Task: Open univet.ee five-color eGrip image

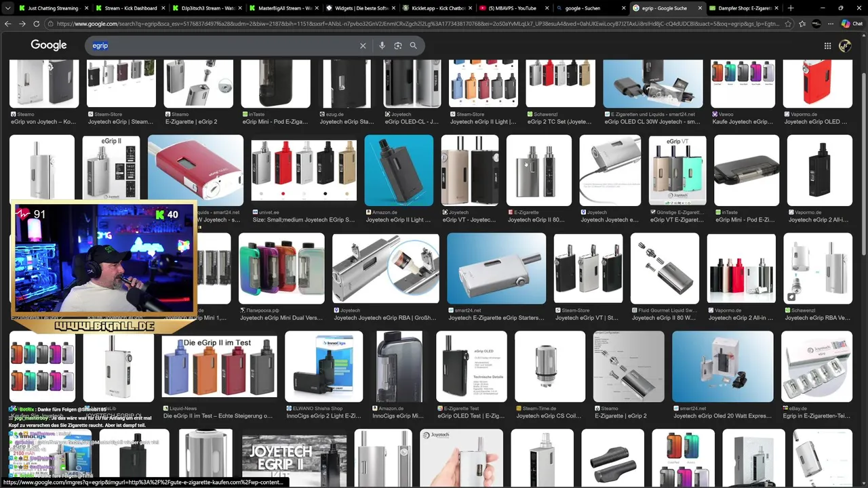Action: click(x=304, y=170)
